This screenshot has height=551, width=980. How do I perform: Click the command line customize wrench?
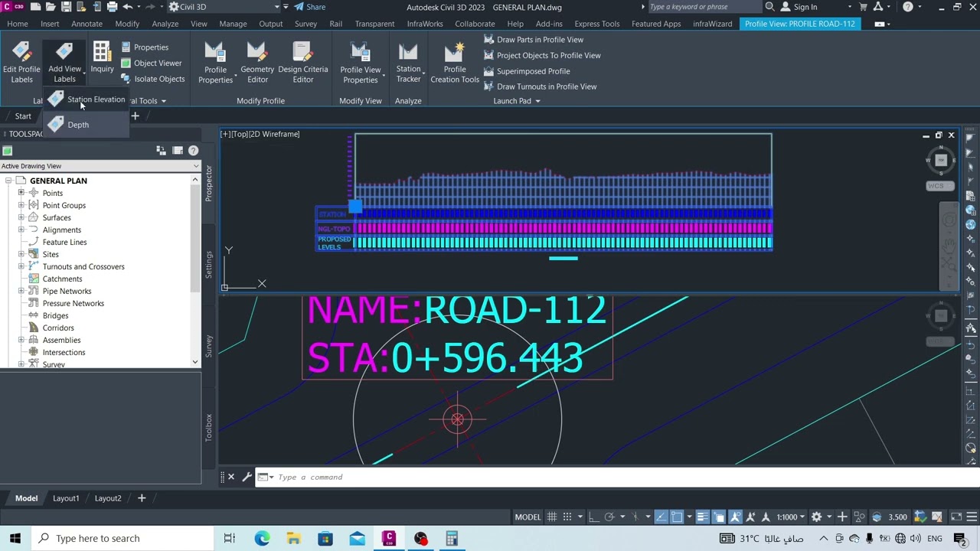(247, 477)
